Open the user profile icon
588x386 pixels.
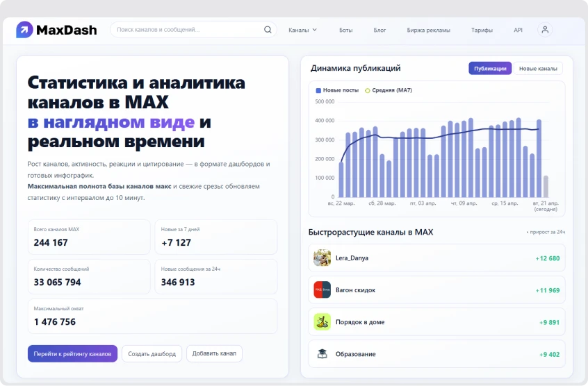coord(545,30)
